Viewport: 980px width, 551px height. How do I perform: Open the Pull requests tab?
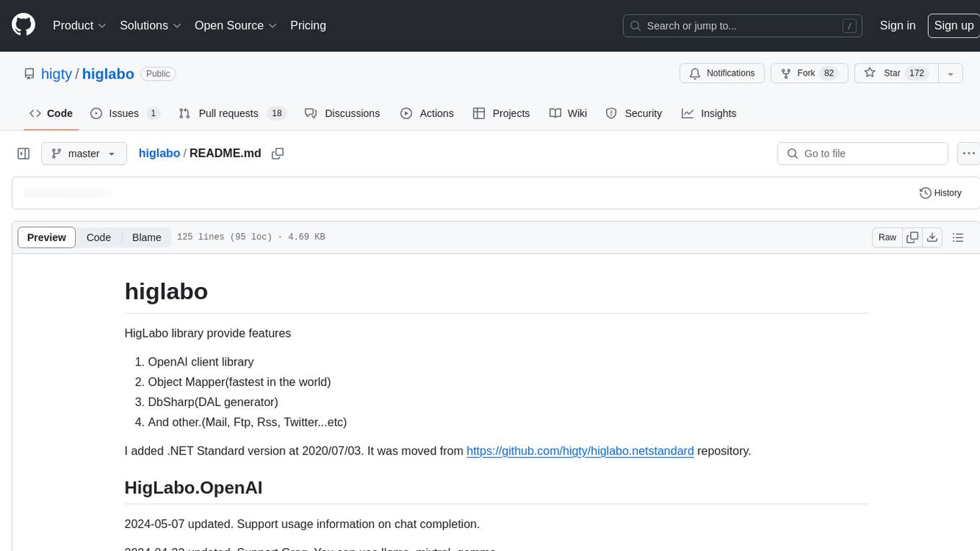[233, 113]
